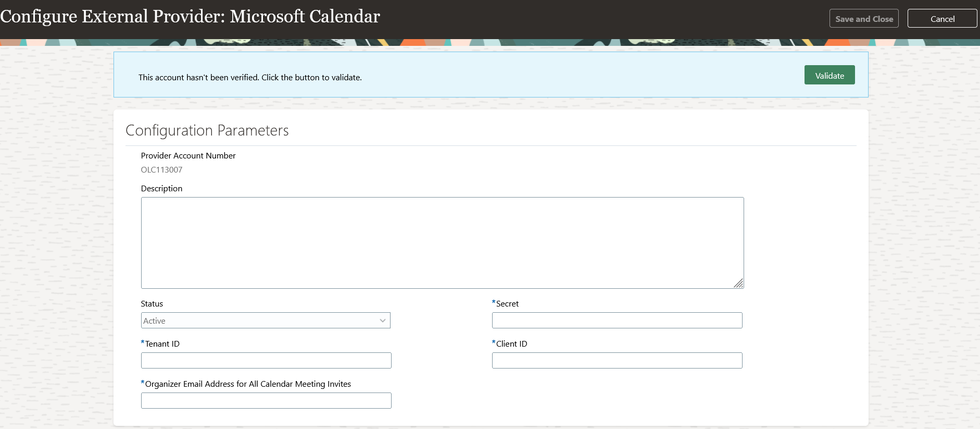Select the Client ID input field
This screenshot has height=429, width=980.
click(x=617, y=361)
